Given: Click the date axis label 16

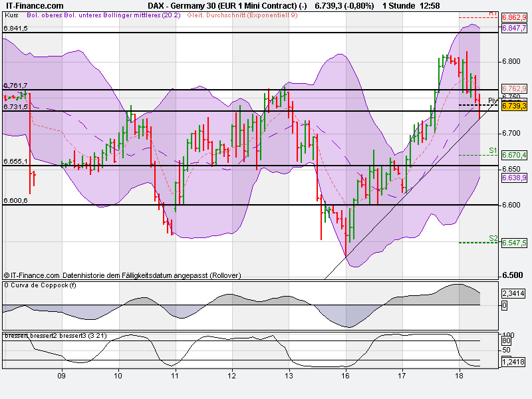Looking at the screenshot, I should (x=345, y=376).
